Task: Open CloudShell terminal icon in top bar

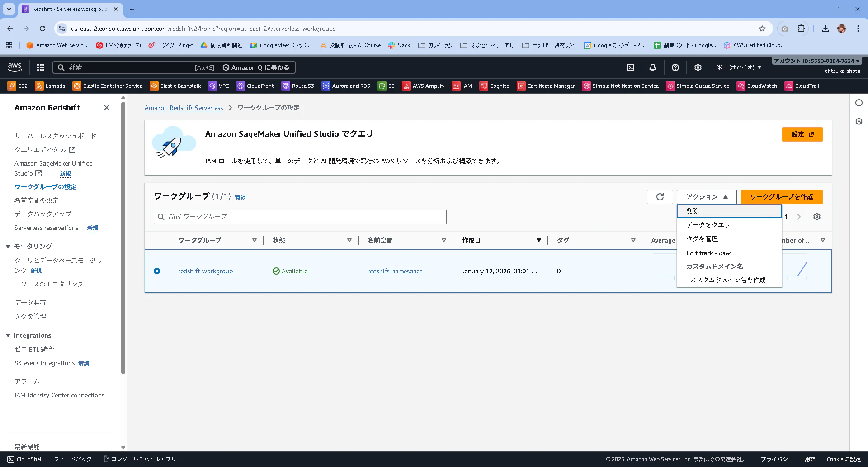Action: (x=631, y=67)
